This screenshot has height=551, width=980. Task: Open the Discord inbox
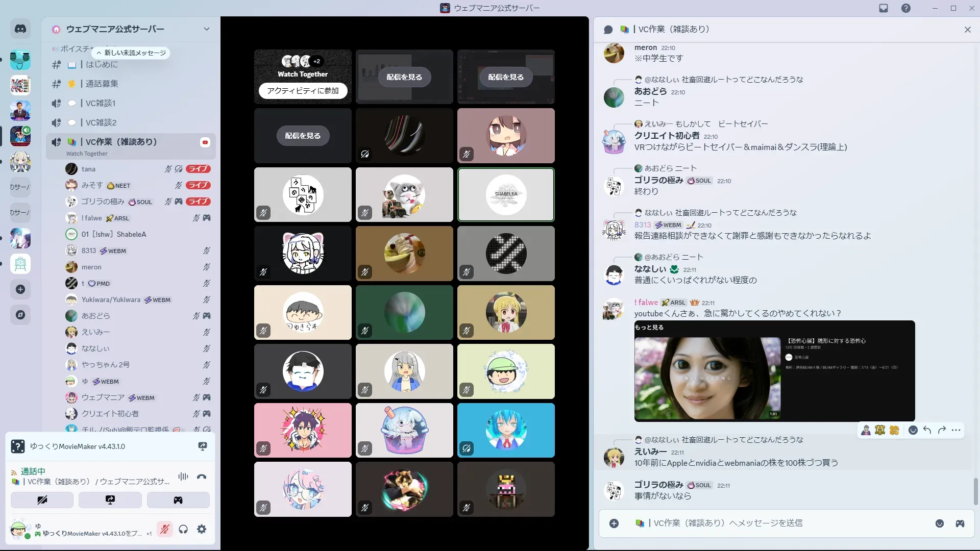pyautogui.click(x=884, y=8)
